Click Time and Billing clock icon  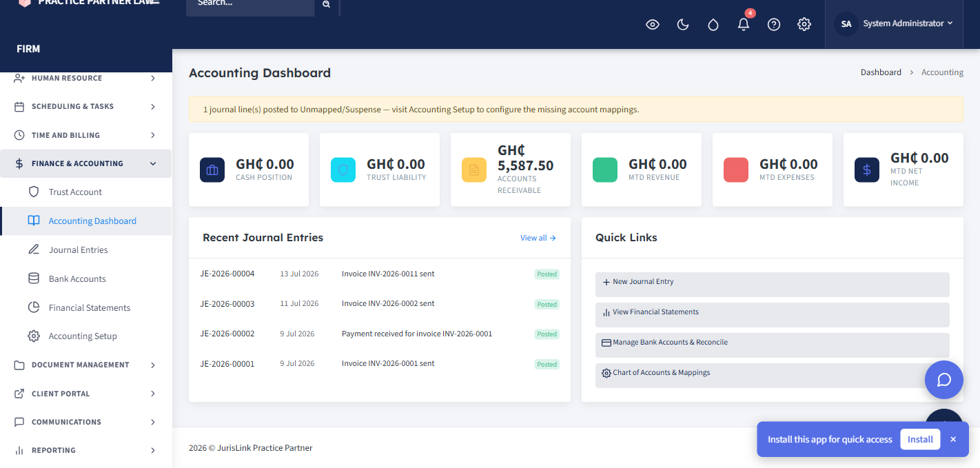tap(19, 135)
